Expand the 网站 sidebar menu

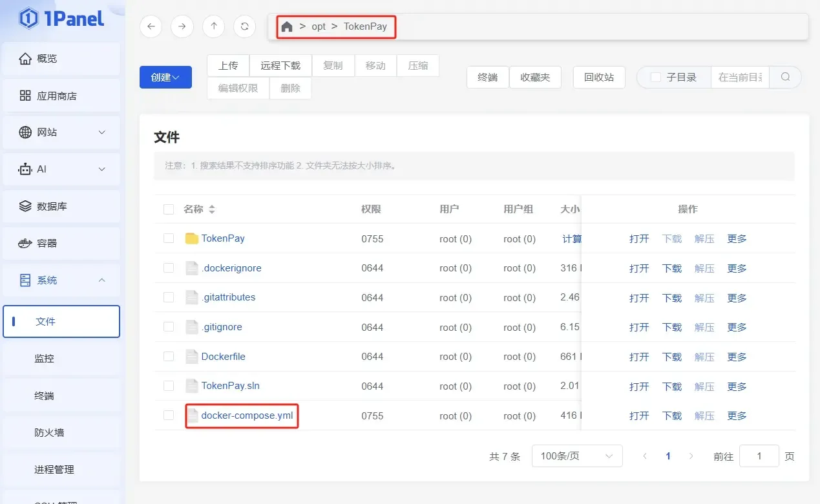(61, 132)
